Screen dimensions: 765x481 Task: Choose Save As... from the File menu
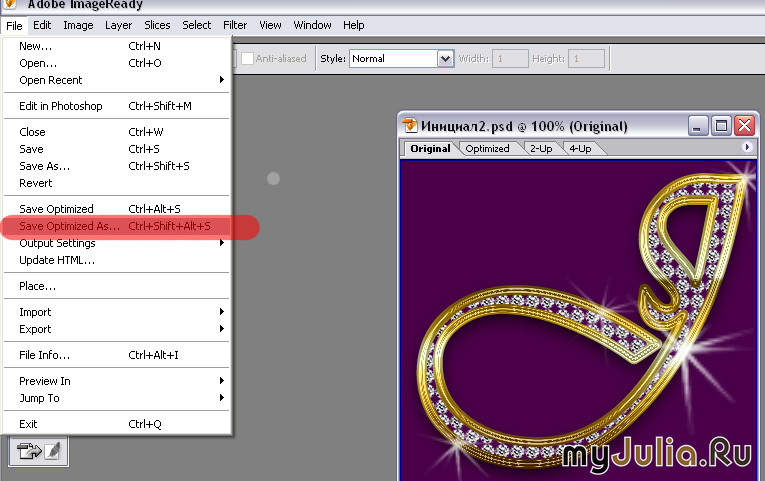[x=116, y=166]
